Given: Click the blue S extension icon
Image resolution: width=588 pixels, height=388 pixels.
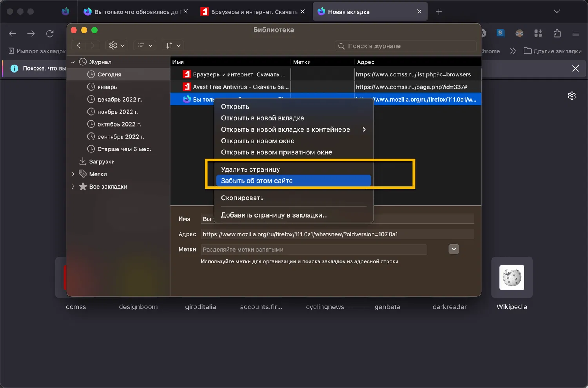Looking at the screenshot, I should [500, 33].
